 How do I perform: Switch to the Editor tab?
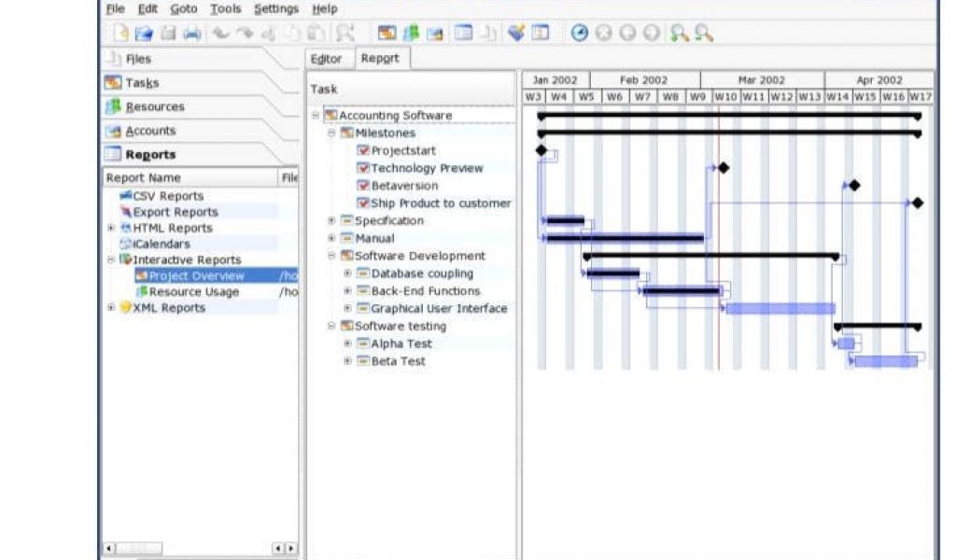326,59
